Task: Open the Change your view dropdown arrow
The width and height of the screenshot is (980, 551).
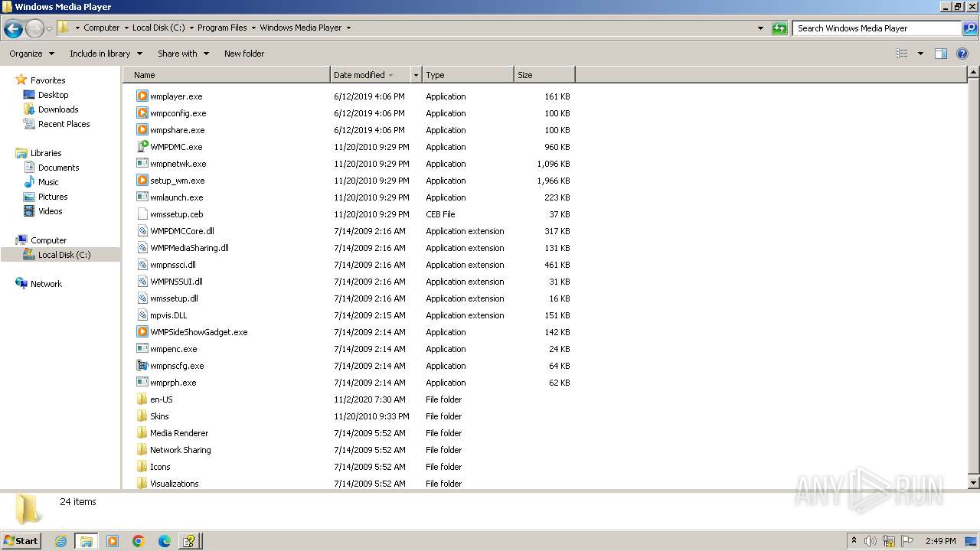Action: tap(920, 54)
